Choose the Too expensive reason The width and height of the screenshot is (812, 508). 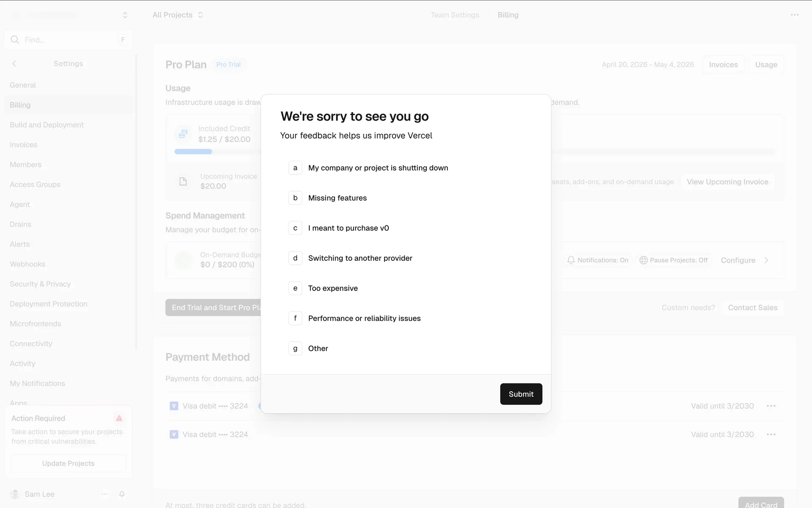tap(406, 288)
